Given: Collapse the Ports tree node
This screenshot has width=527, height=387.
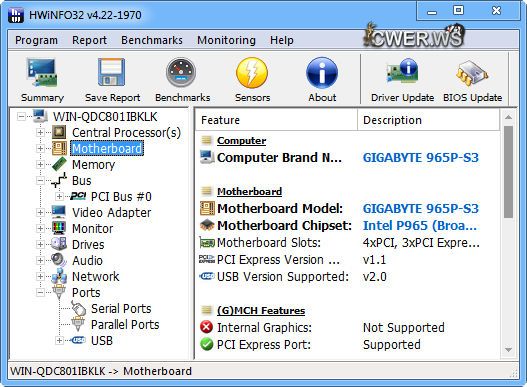Looking at the screenshot, I should pos(40,292).
